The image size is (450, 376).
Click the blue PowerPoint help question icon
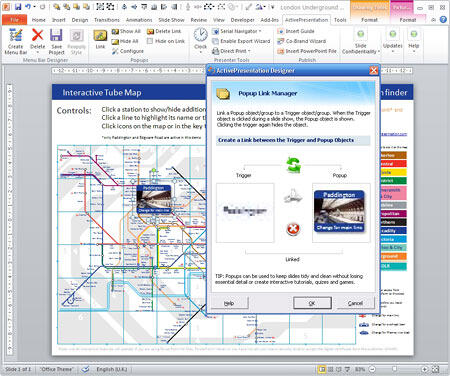pyautogui.click(x=443, y=20)
